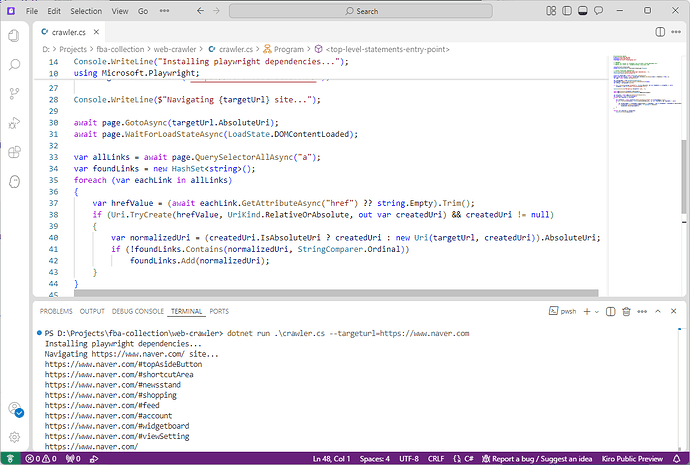Toggle the Kiro chat side panel

598,11
